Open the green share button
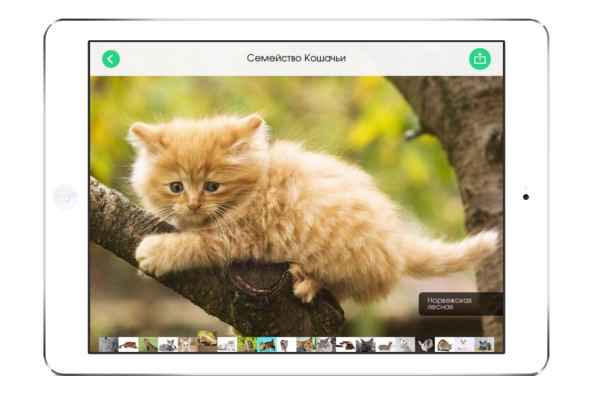The height and width of the screenshot is (400, 595). pos(480,59)
